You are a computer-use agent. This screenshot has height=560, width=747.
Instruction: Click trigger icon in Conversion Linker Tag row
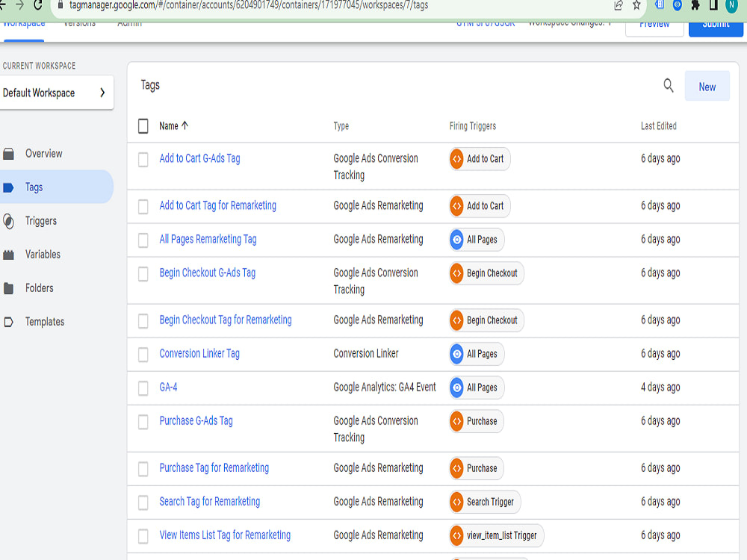coord(456,354)
